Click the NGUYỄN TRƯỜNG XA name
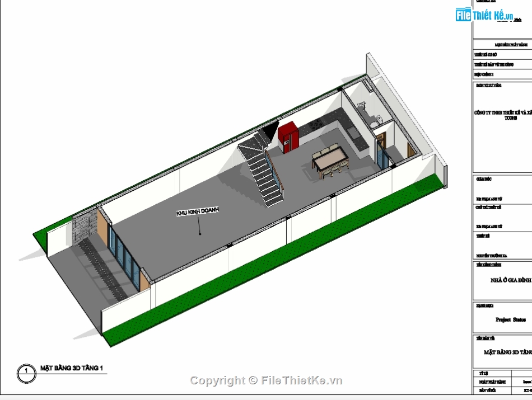532x400 pixels. tap(491, 256)
